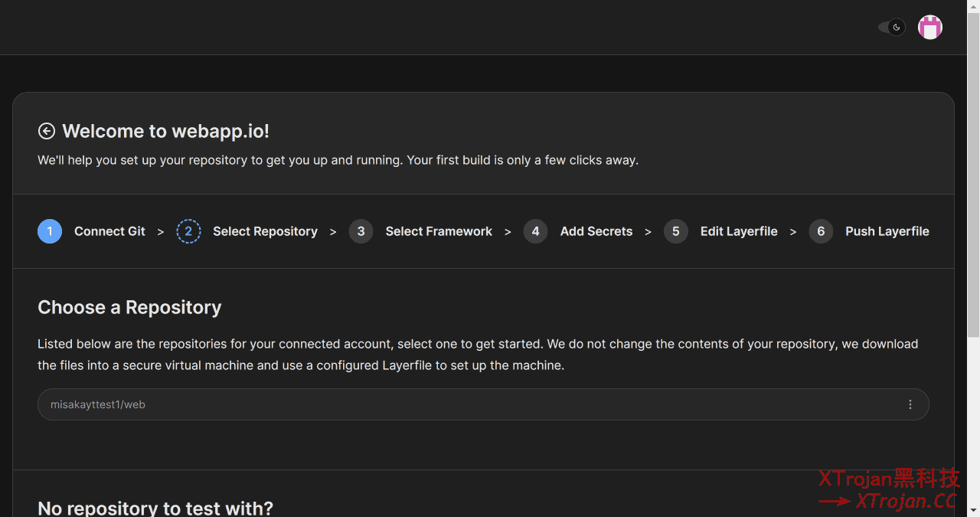
Task: Toggle the dark mode switch
Action: click(892, 28)
